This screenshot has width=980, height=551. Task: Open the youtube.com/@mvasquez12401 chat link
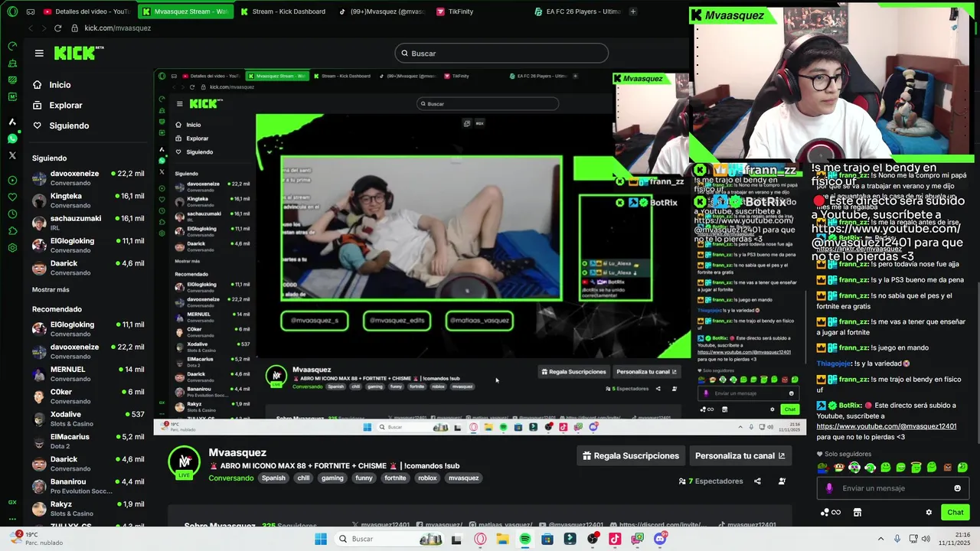click(887, 426)
